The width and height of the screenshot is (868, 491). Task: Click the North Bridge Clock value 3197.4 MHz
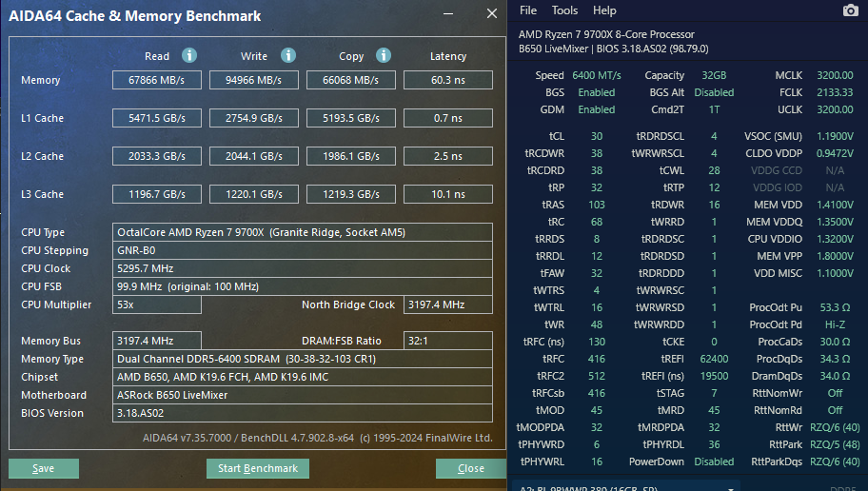448,304
